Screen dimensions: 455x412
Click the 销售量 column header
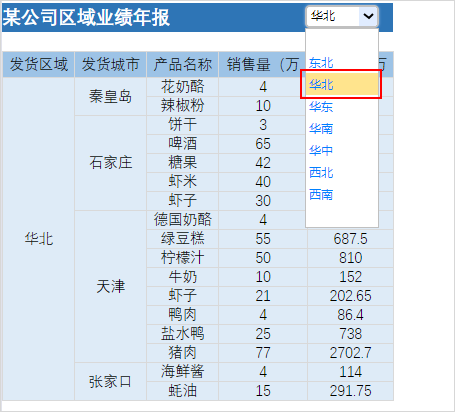tap(263, 64)
